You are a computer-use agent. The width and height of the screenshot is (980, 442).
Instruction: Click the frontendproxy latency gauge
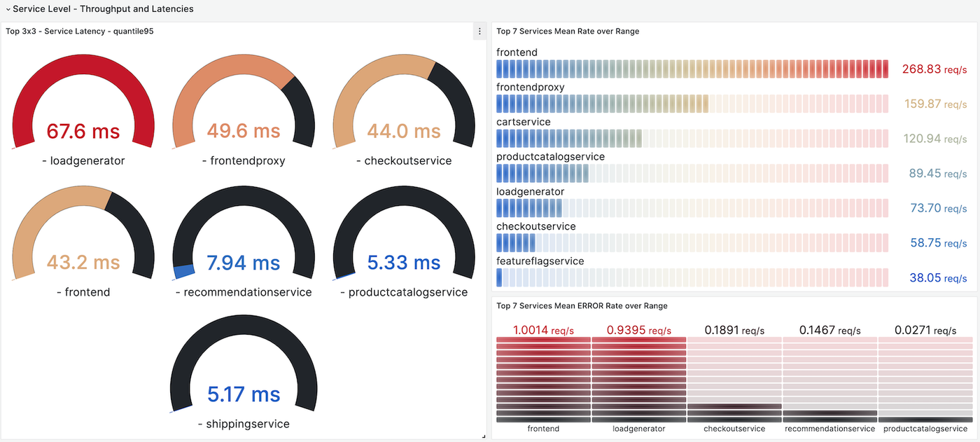243,130
